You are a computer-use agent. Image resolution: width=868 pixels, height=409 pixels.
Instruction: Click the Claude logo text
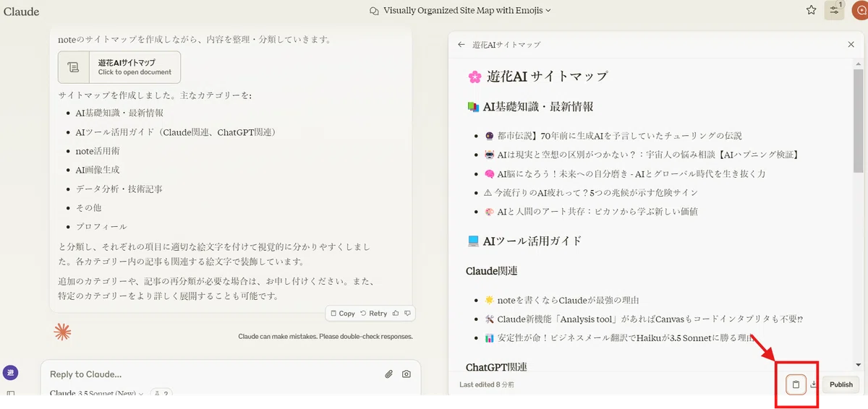click(22, 12)
